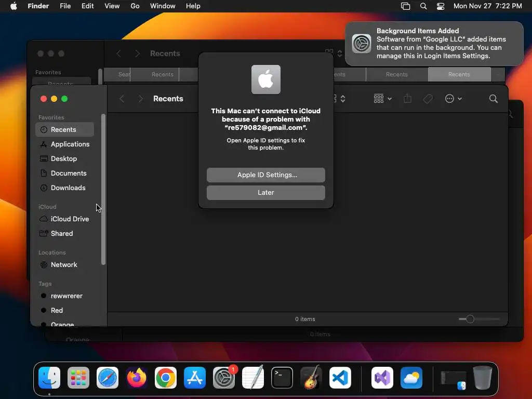Click the Edit Tags toolbar icon
The image size is (532, 399).
point(428,99)
